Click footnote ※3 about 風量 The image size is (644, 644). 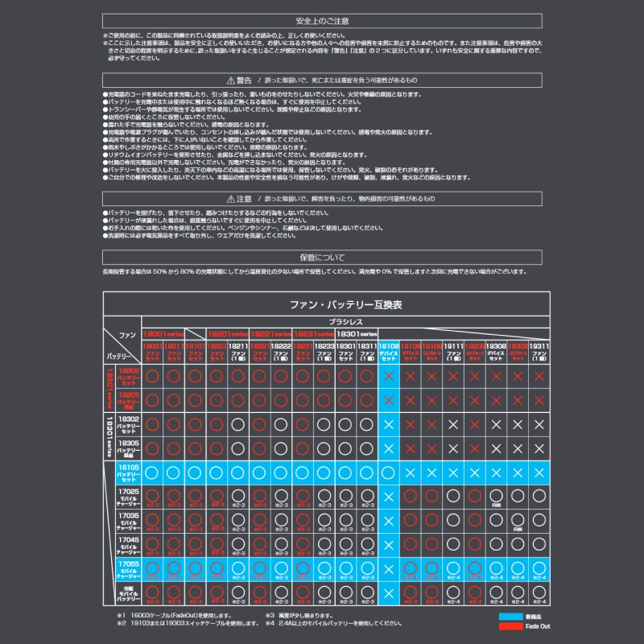(299, 616)
